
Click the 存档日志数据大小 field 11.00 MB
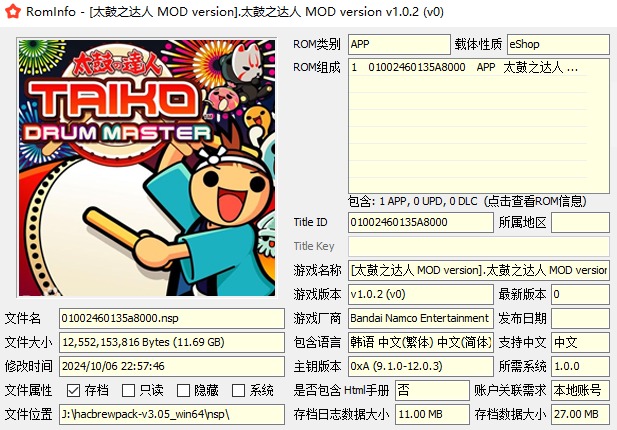(x=432, y=414)
